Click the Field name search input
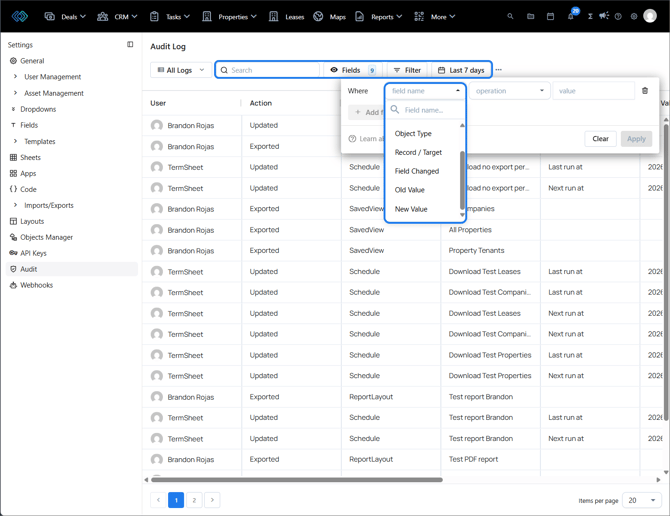This screenshot has width=670, height=516. (426, 110)
